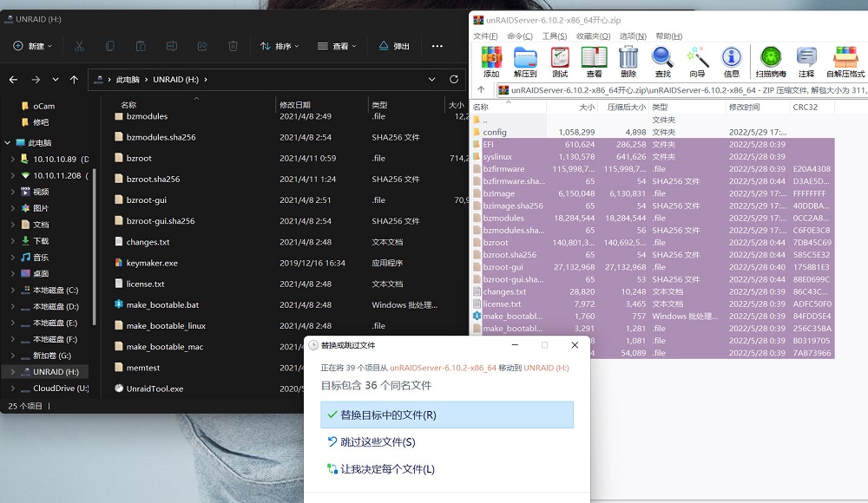Click the sidebar vertical scrollbar in Explorer
Image resolution: width=868 pixels, height=503 pixels.
pyautogui.click(x=95, y=247)
